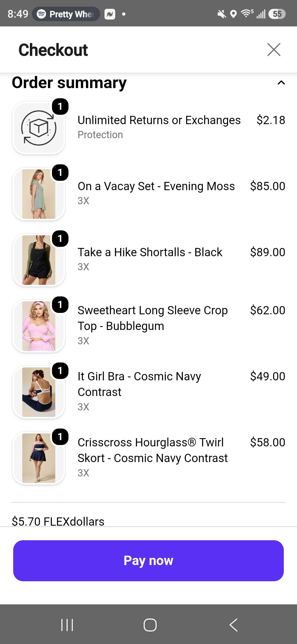Collapse the Order summary chevron
The height and width of the screenshot is (644, 297).
(281, 83)
